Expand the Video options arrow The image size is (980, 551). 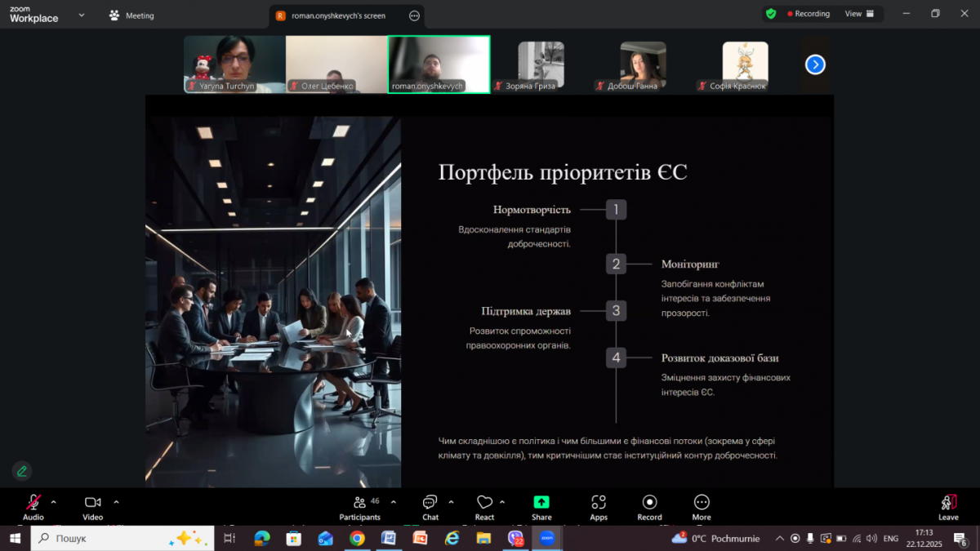pos(116,502)
